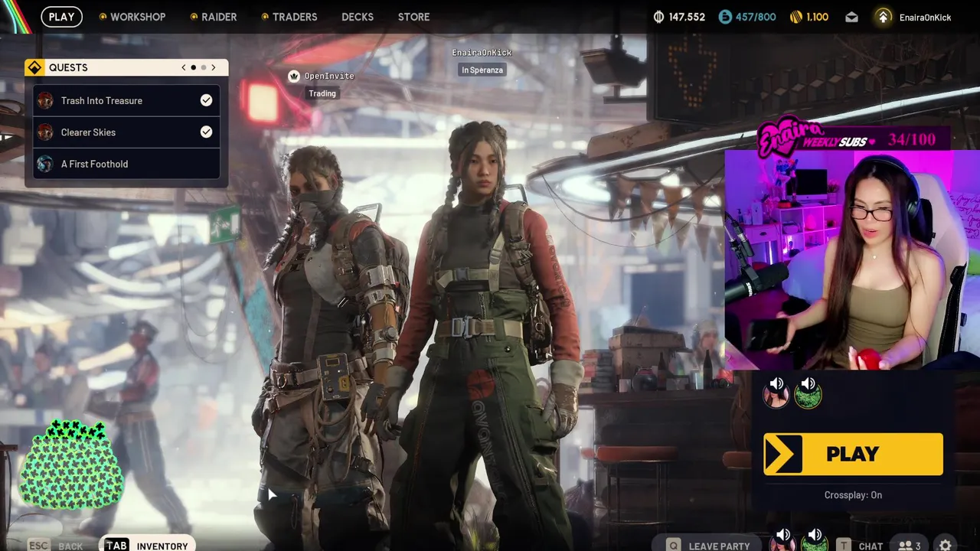This screenshot has width=980, height=551.
Task: Click the 1.100 token balance value
Action: pyautogui.click(x=817, y=17)
